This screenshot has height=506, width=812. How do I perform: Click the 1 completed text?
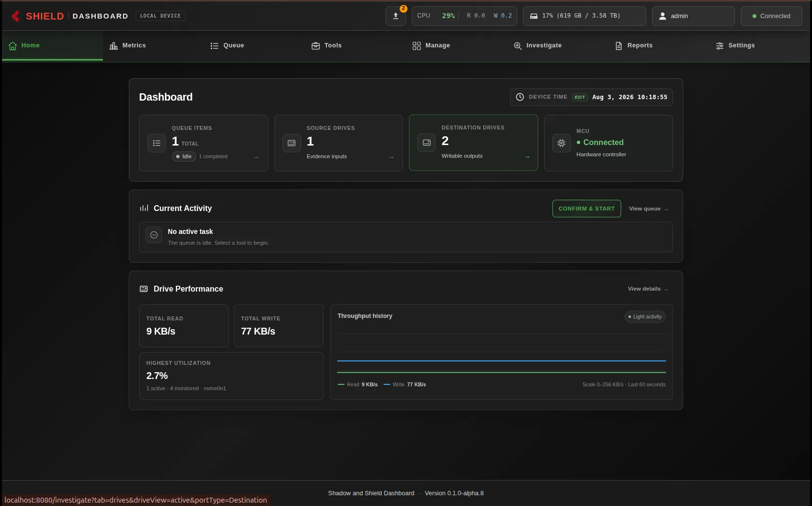[x=213, y=156]
